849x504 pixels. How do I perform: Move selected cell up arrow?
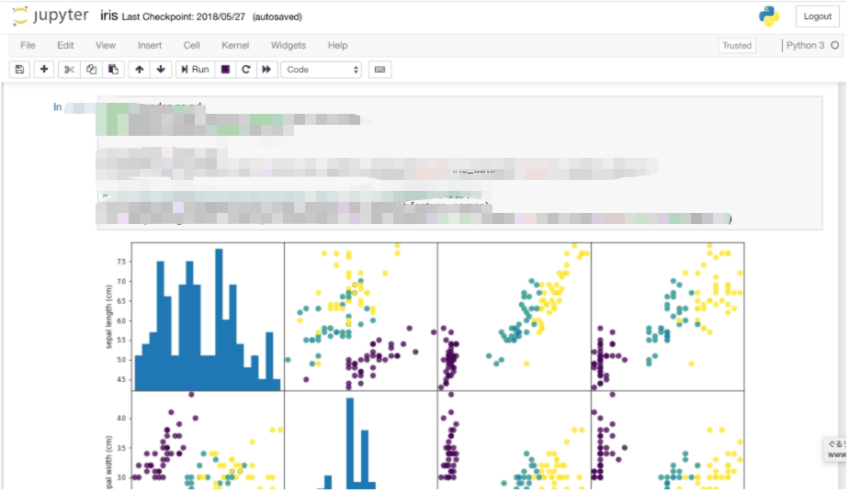[139, 70]
